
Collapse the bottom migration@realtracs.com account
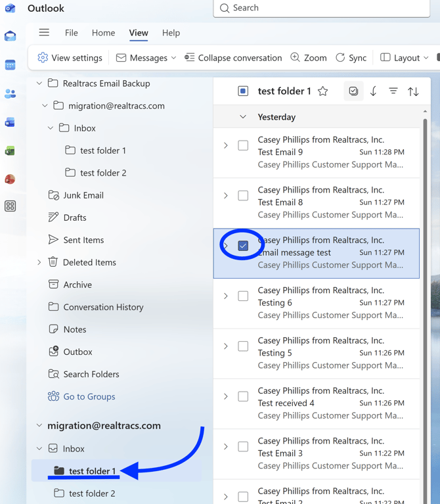pos(39,426)
